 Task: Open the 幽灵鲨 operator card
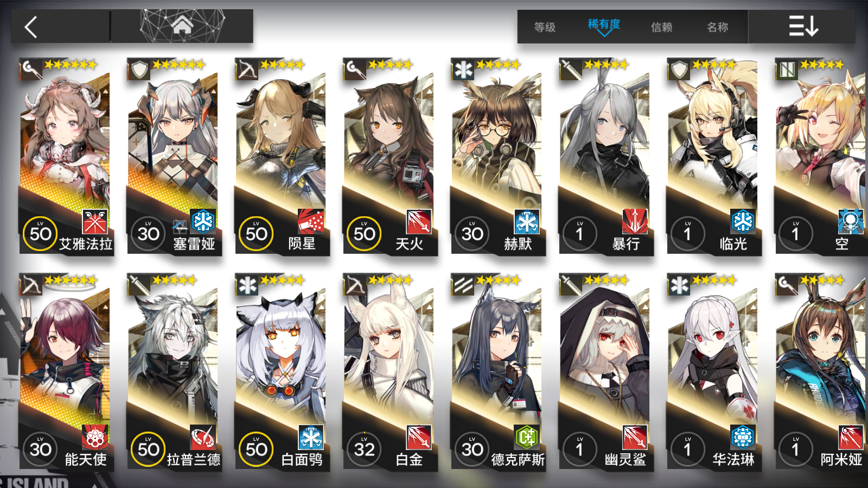[605, 372]
